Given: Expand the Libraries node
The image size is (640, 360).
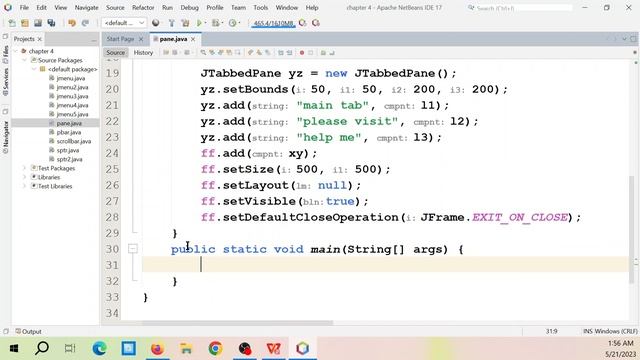Looking at the screenshot, I should click(24, 177).
